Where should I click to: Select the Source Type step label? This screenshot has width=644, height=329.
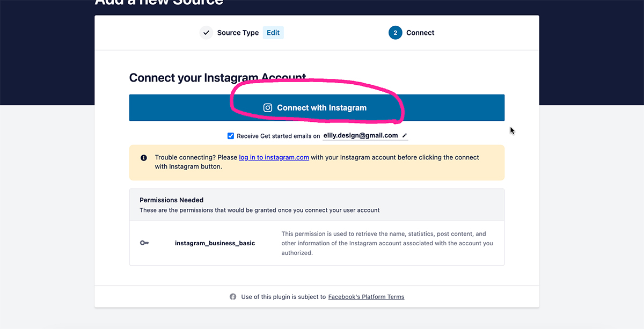pyautogui.click(x=238, y=33)
